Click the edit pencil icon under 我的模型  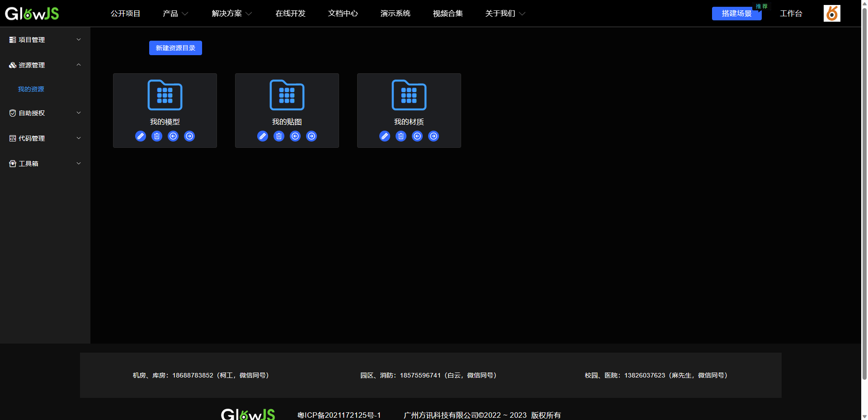tap(141, 136)
